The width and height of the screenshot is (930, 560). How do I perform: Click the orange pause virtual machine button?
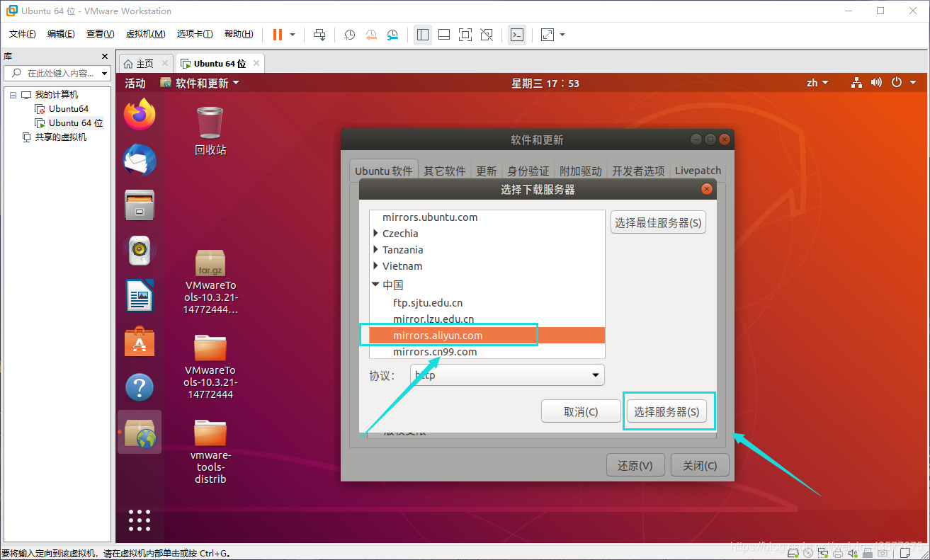coord(277,35)
